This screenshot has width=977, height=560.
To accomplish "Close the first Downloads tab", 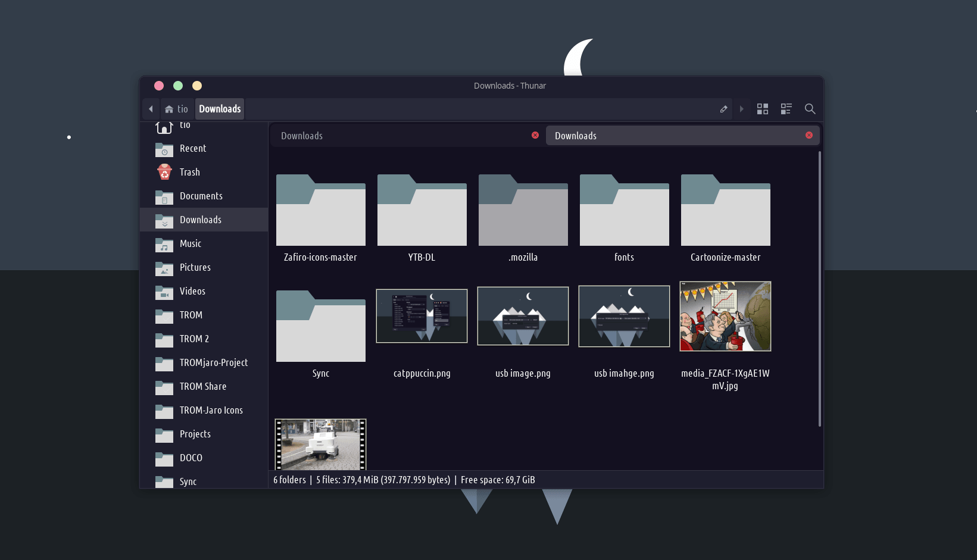I will tap(535, 135).
